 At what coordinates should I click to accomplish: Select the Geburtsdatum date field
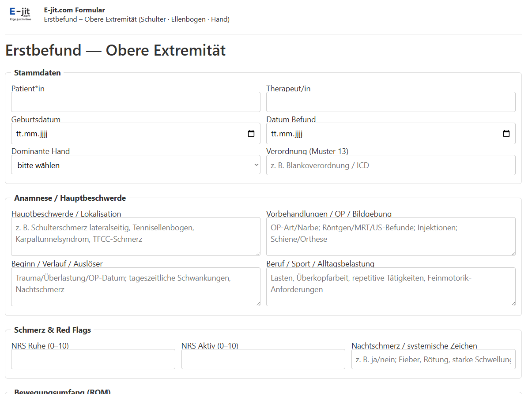pyautogui.click(x=136, y=134)
